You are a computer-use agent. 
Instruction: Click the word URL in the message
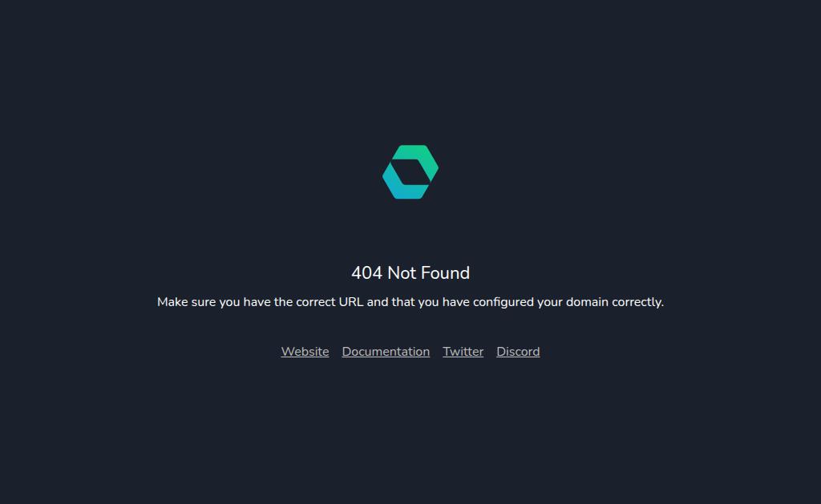tap(351, 302)
